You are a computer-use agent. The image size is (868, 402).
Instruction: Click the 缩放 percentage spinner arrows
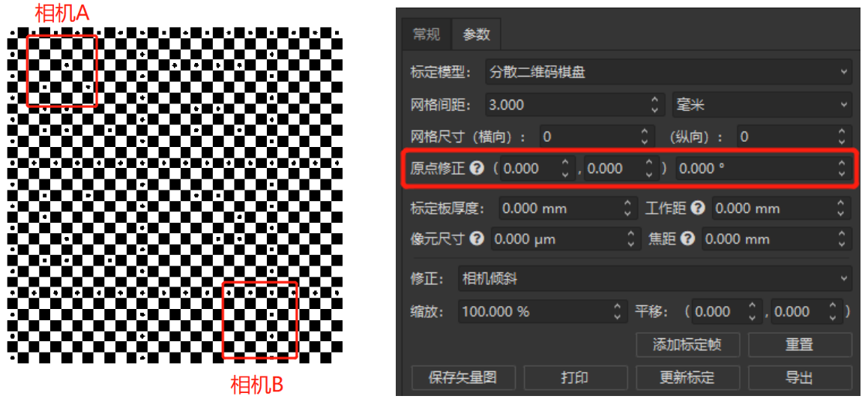pos(618,311)
